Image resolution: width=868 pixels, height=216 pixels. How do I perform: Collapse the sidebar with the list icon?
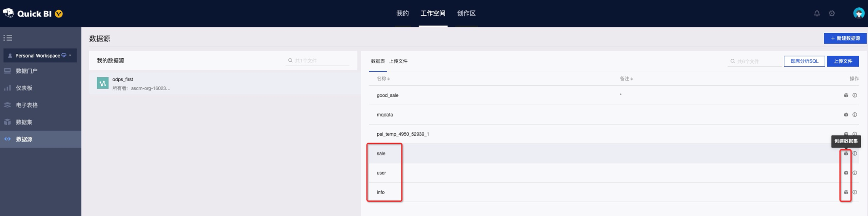pyautogui.click(x=8, y=38)
